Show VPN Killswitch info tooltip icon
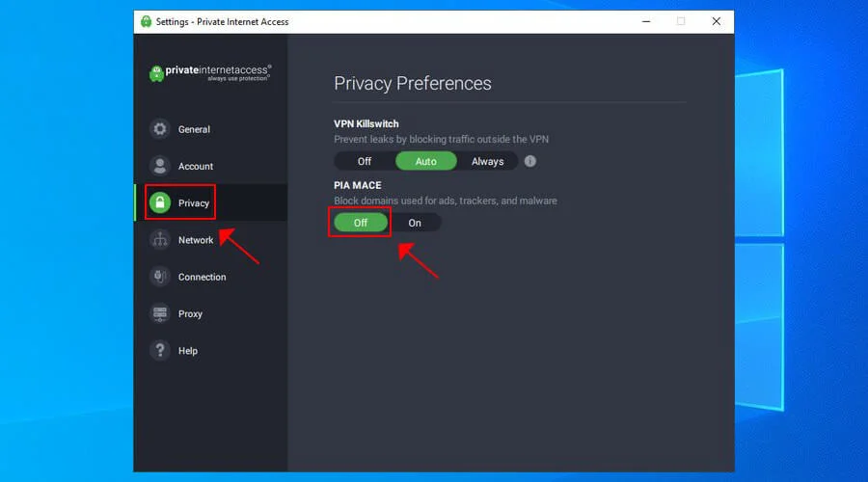The height and width of the screenshot is (482, 868). coord(529,161)
